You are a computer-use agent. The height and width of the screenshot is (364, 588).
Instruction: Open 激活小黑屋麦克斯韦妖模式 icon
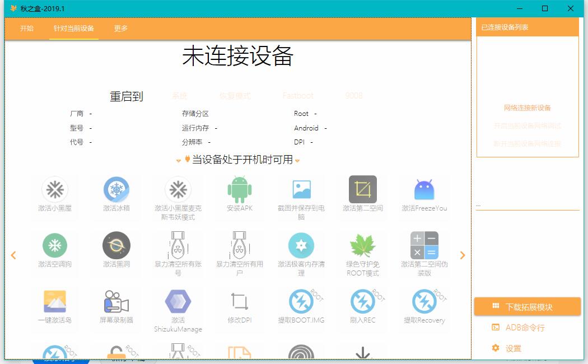pos(178,189)
